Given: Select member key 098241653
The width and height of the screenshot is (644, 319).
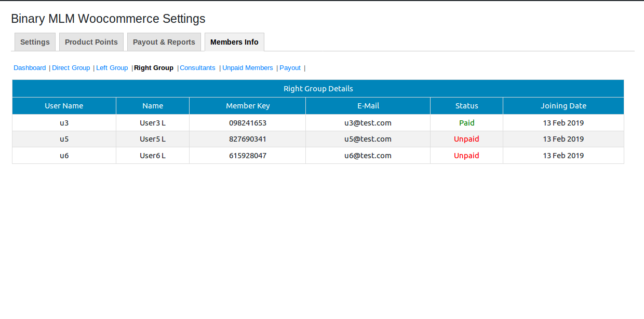Looking at the screenshot, I should pyautogui.click(x=248, y=123).
